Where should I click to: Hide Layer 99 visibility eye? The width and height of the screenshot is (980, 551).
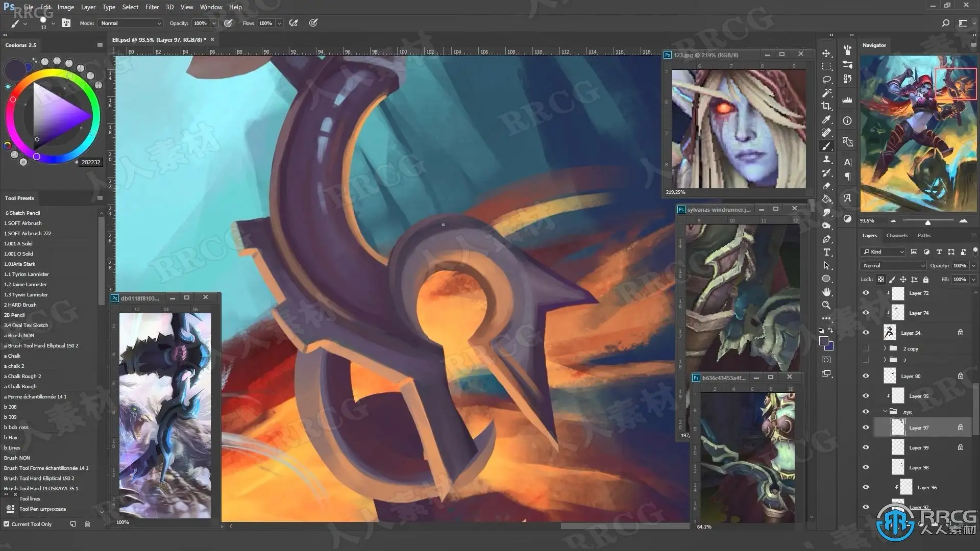(866, 448)
